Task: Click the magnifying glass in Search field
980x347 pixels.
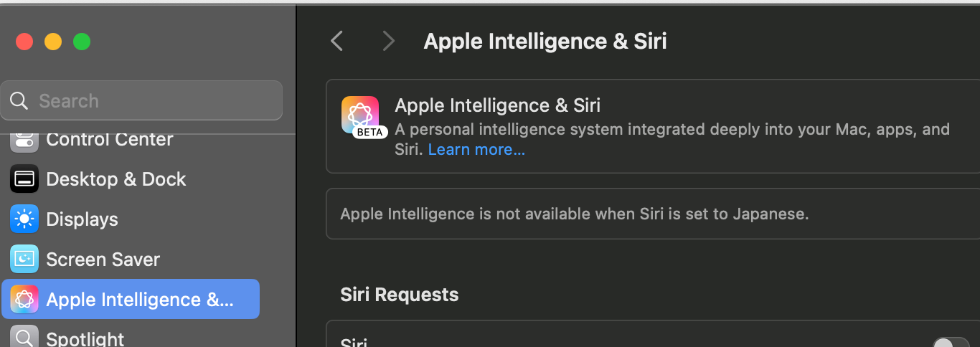Action: [19, 100]
